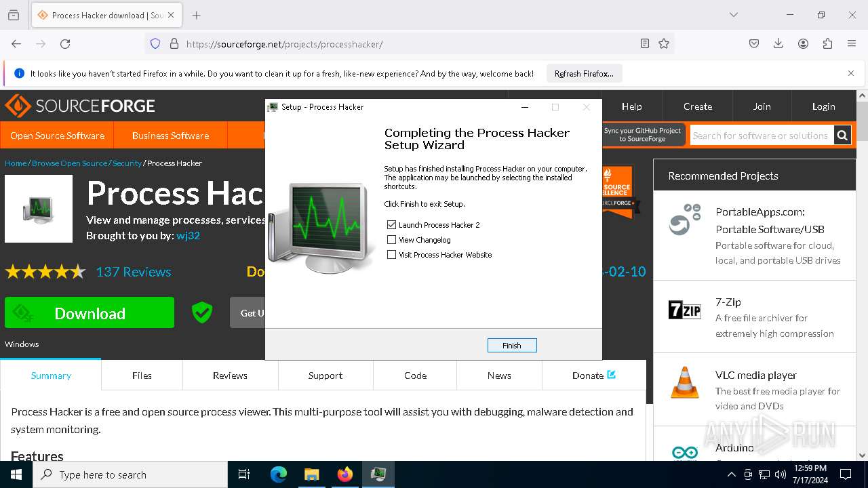Open the Firefox downloads panel

coord(778,43)
